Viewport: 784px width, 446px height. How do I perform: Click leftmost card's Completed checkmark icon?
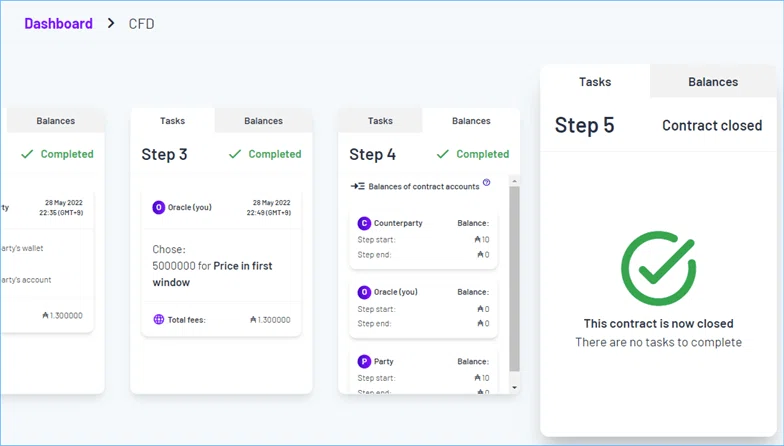pyautogui.click(x=28, y=154)
